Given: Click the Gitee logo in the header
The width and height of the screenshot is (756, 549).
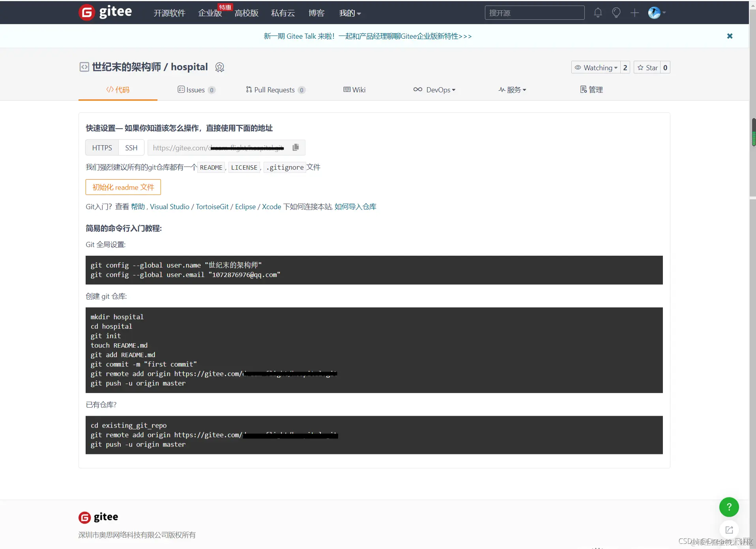Looking at the screenshot, I should tap(105, 12).
